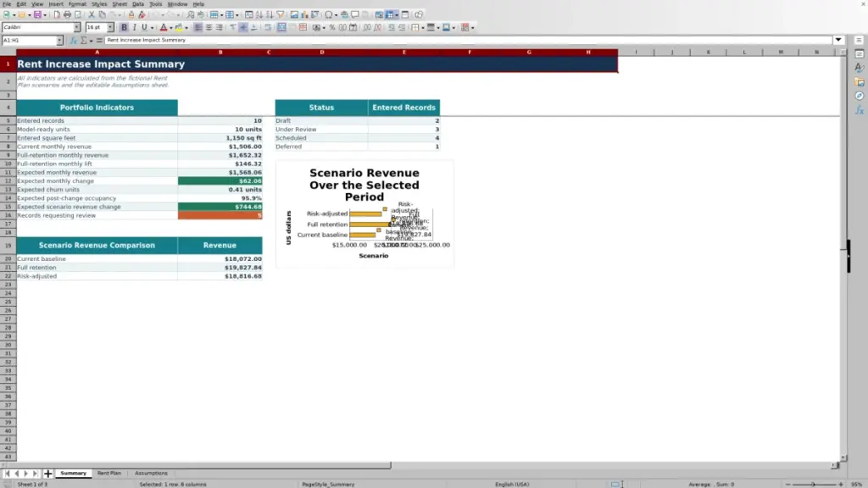Toggle Wrap Text for the cell
This screenshot has width=868, height=488.
(x=268, y=28)
